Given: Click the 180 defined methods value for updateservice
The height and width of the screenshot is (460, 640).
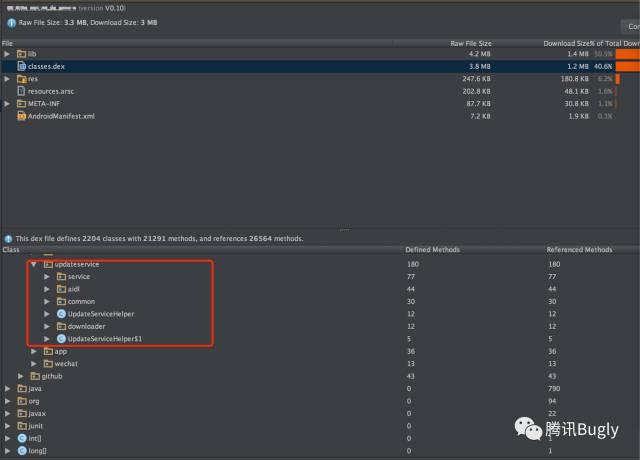Looking at the screenshot, I should click(413, 264).
